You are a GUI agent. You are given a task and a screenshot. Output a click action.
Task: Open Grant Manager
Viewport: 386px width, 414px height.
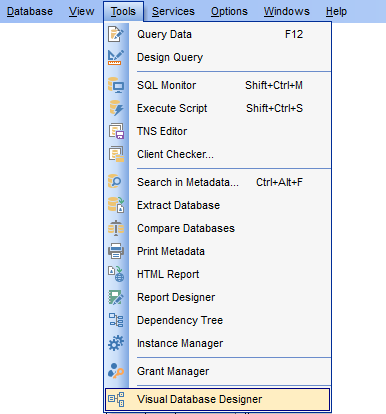pos(218,371)
